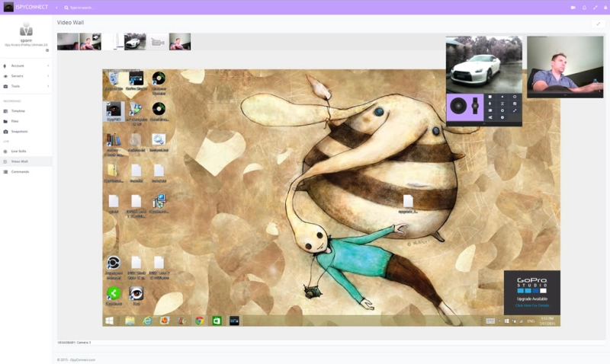Select the first dim room thumbnail

click(x=68, y=42)
